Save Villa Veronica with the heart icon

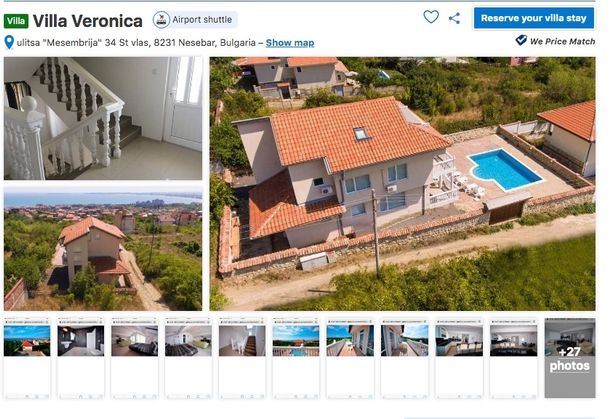pos(431,17)
